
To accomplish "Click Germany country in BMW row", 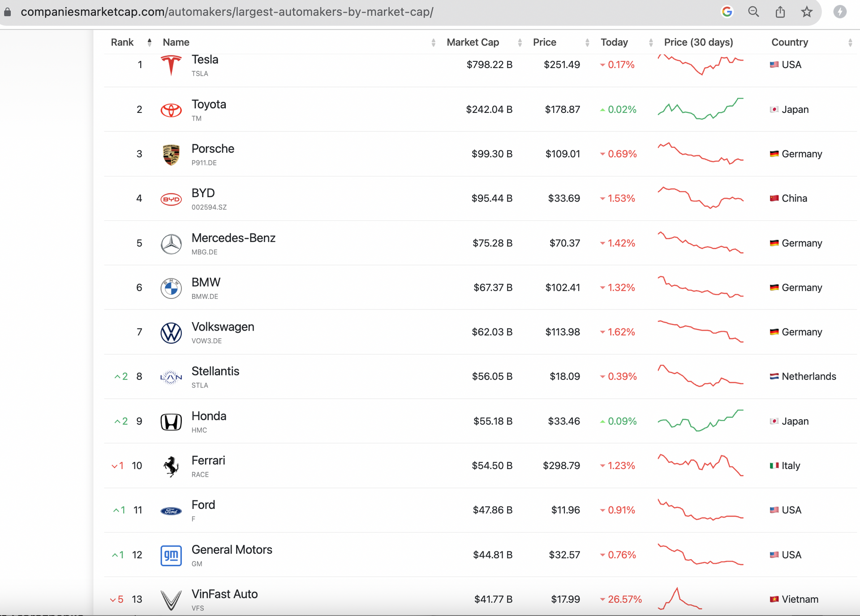I will tap(802, 287).
